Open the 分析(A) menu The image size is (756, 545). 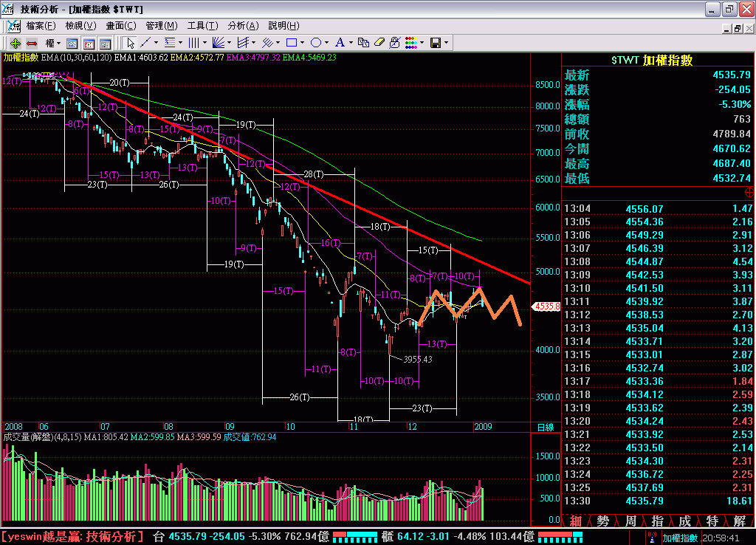coord(243,26)
